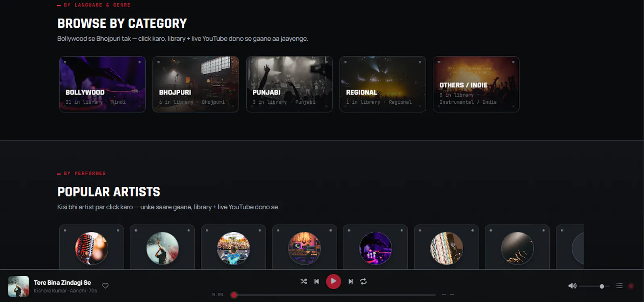This screenshot has width=644, height=302.
Task: Open the queue list icon
Action: pyautogui.click(x=619, y=286)
